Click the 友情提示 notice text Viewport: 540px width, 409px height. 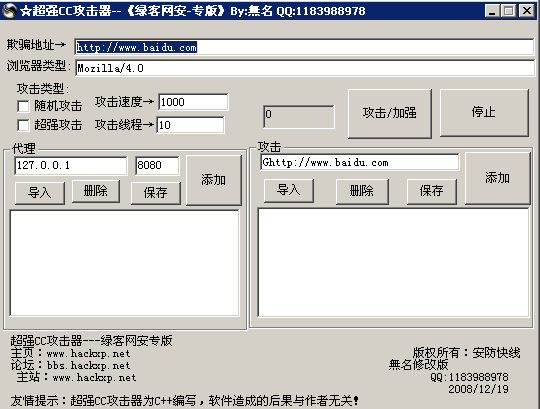click(x=185, y=401)
